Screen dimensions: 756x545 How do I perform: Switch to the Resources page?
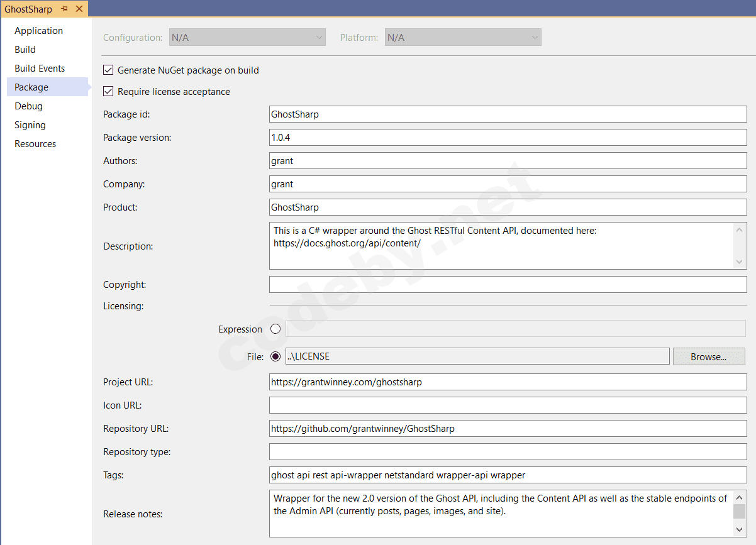click(x=35, y=143)
